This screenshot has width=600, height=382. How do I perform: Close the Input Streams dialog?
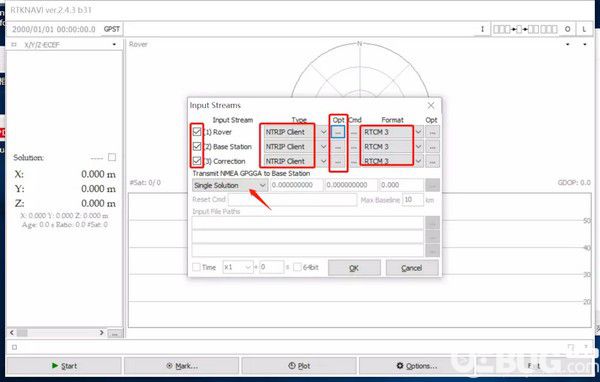tap(431, 105)
